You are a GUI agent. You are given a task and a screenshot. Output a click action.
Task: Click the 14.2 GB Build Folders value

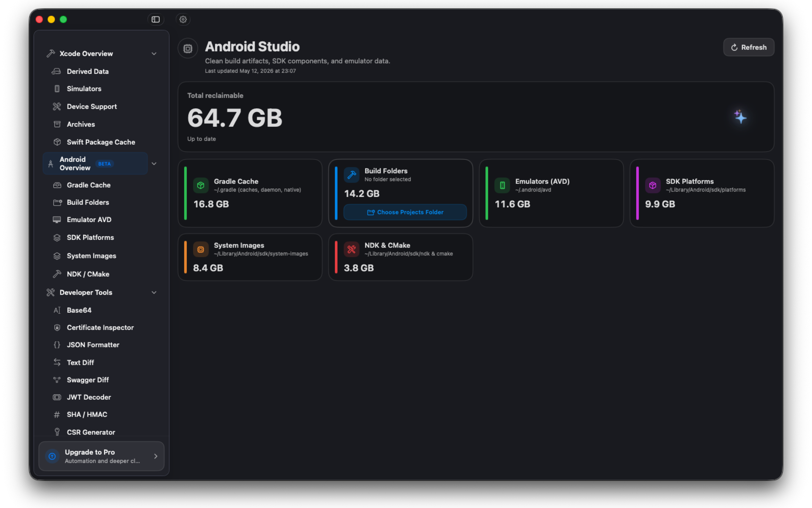coord(362,194)
